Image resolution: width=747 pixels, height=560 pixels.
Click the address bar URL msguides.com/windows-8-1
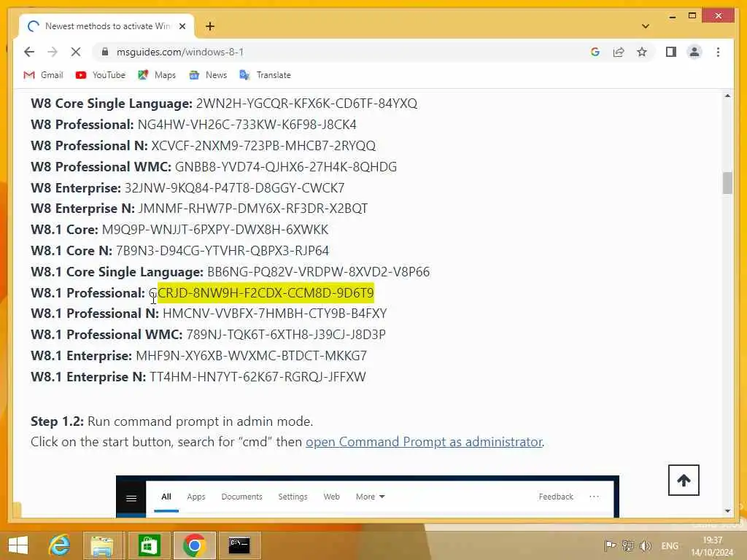click(x=180, y=52)
